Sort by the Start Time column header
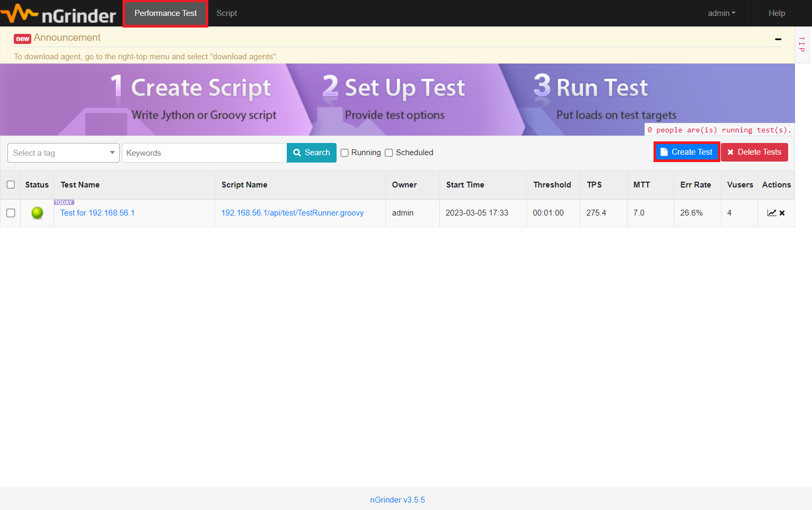The image size is (812, 510). [465, 185]
